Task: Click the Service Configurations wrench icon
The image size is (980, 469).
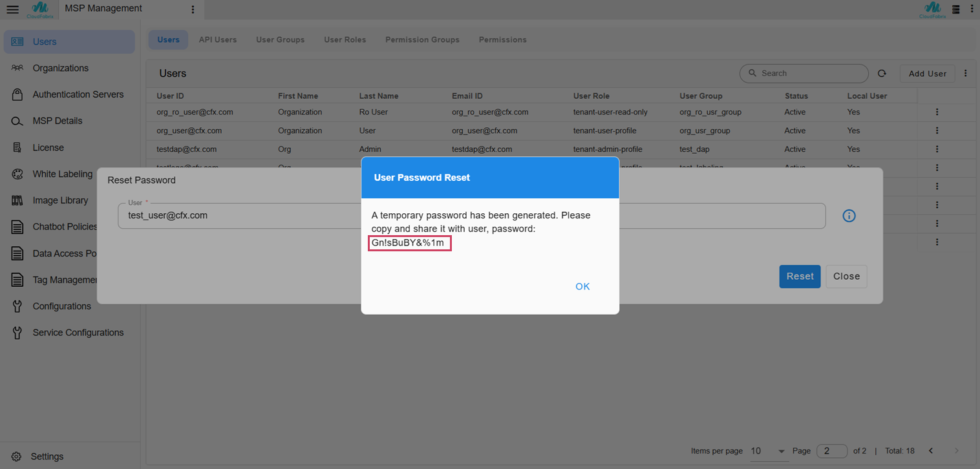Action: 17,333
